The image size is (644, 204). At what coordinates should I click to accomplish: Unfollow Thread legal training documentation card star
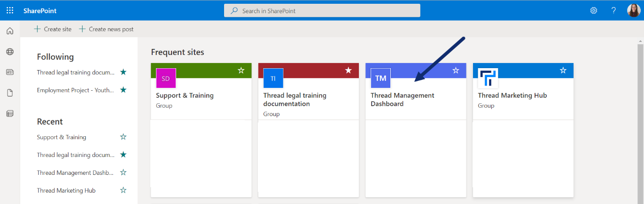(349, 70)
